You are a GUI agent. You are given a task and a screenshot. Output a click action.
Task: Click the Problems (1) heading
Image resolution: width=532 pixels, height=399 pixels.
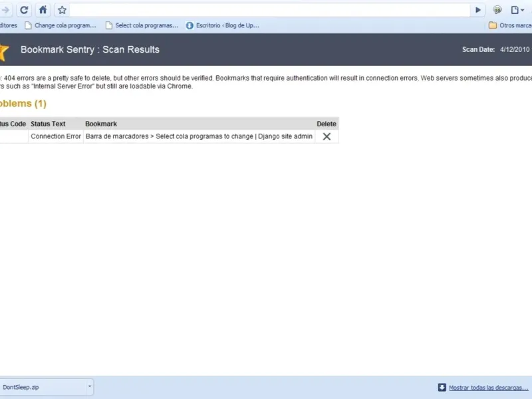pyautogui.click(x=23, y=104)
